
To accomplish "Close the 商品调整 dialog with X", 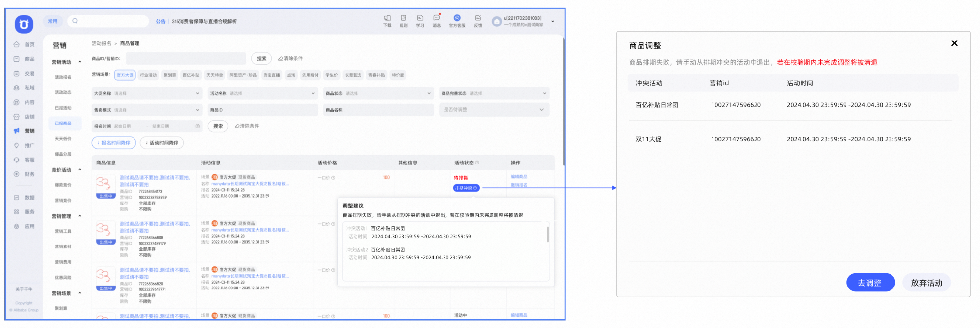I will pyautogui.click(x=954, y=43).
